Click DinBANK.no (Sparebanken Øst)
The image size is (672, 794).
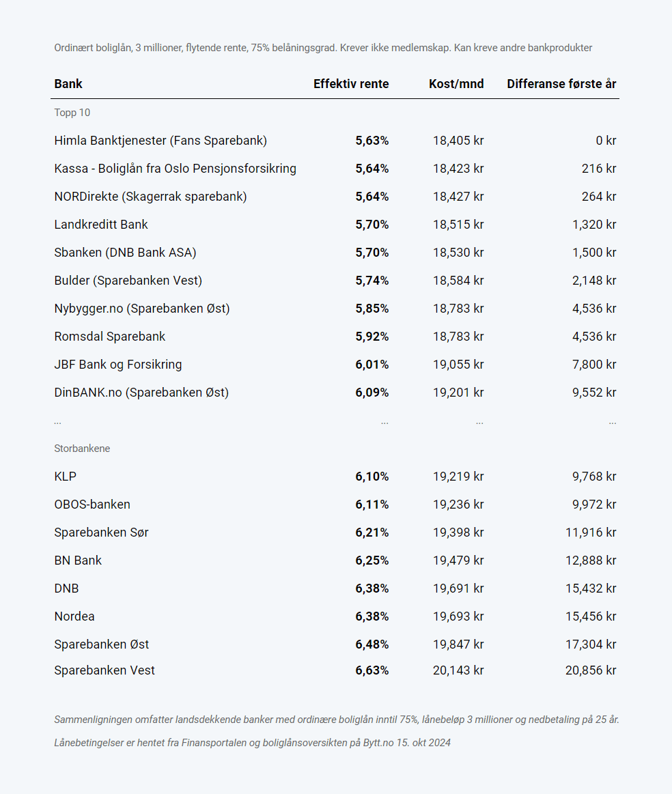click(141, 393)
